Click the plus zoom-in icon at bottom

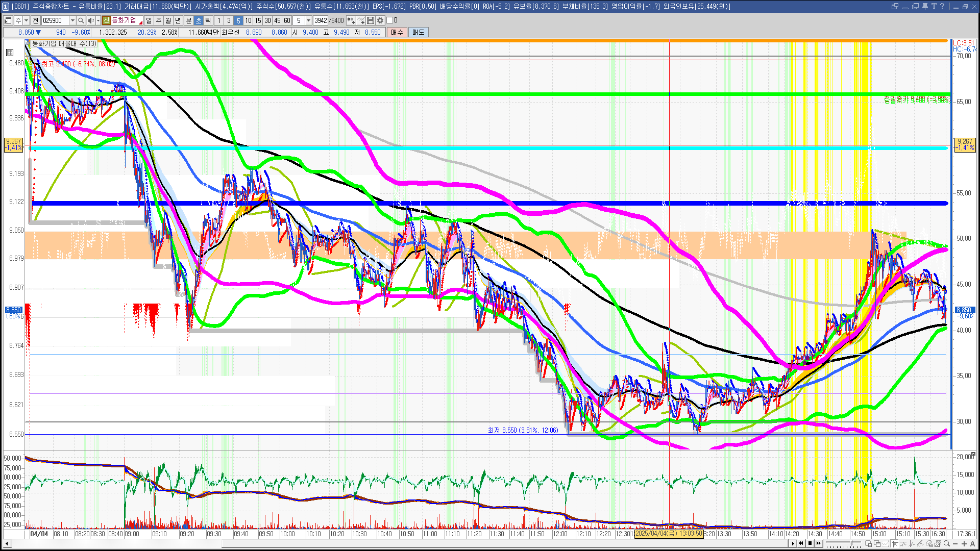tap(964, 544)
